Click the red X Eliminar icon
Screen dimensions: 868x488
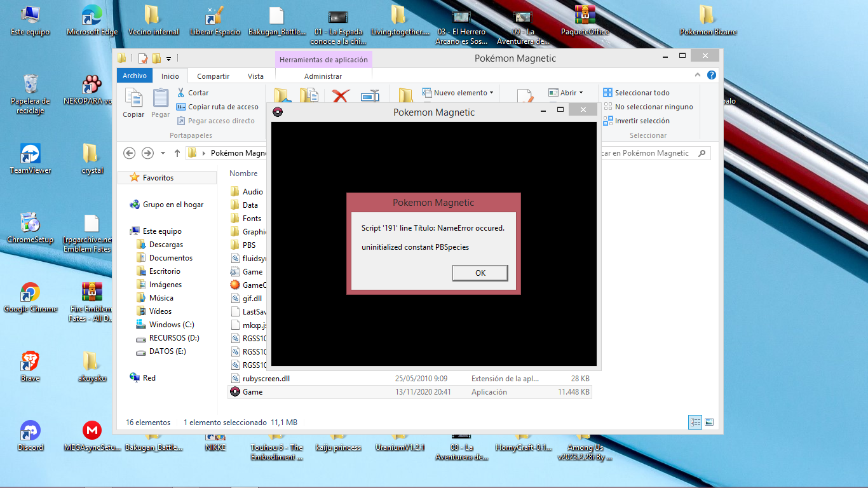341,96
